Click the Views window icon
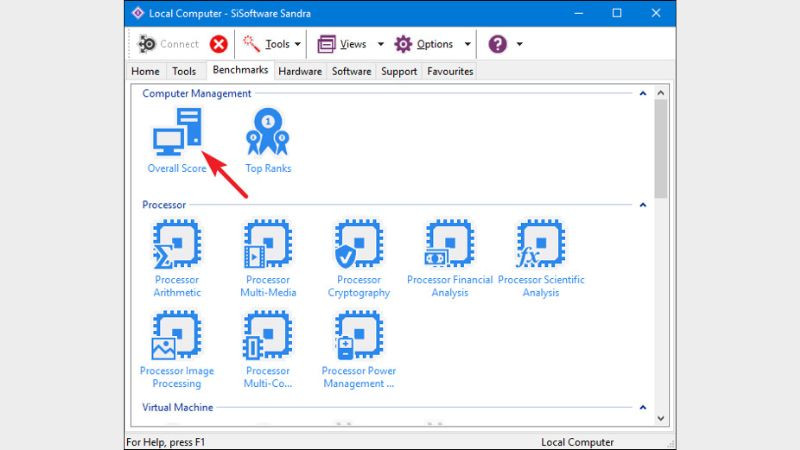The image size is (800, 450). tap(326, 44)
